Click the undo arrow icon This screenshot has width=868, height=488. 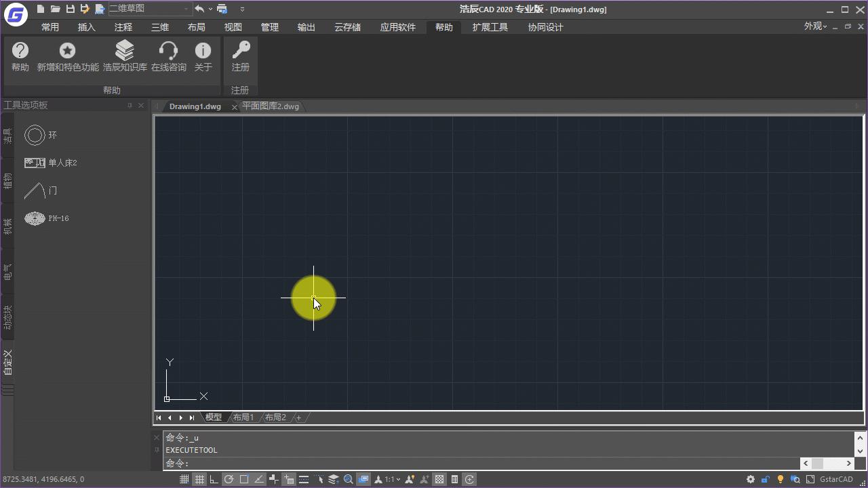coord(199,9)
